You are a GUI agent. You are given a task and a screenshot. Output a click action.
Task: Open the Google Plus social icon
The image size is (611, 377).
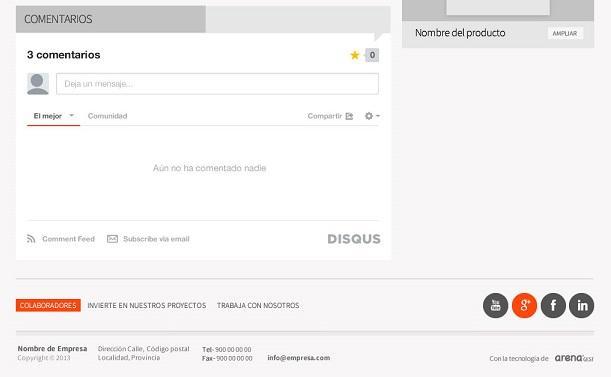pyautogui.click(x=524, y=305)
